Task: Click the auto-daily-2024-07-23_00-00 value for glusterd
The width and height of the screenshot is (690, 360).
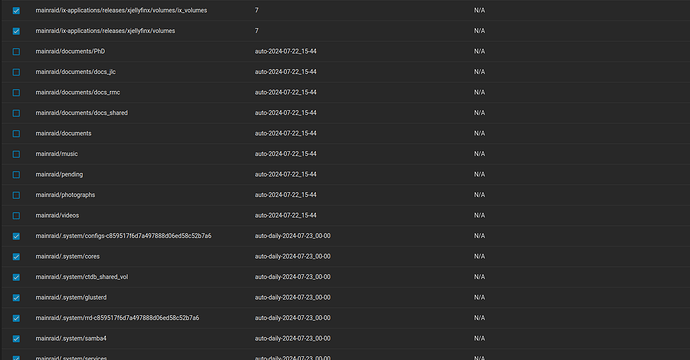Action: coord(293,297)
